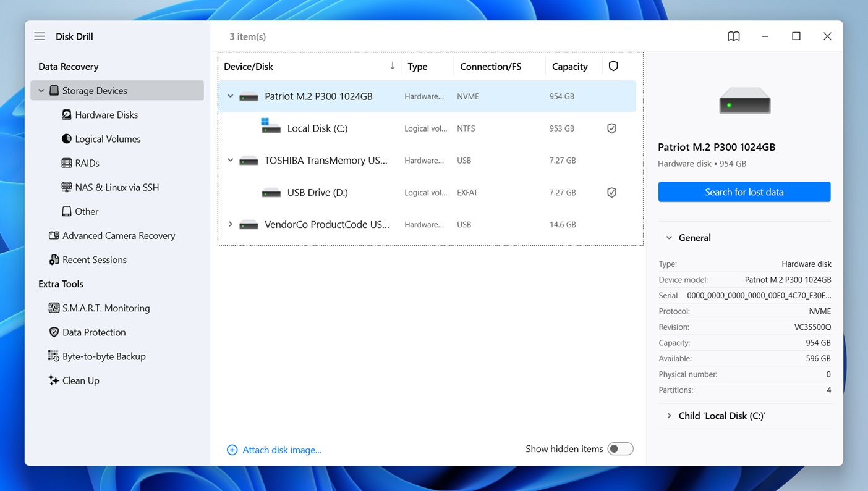This screenshot has width=868, height=491.
Task: Click the NAS & Linux via SSH icon
Action: (67, 187)
